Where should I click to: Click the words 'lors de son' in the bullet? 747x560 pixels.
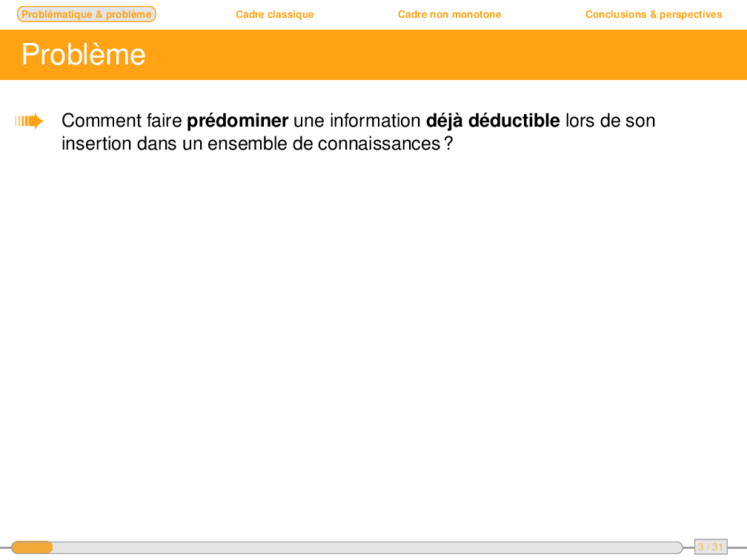(x=610, y=121)
